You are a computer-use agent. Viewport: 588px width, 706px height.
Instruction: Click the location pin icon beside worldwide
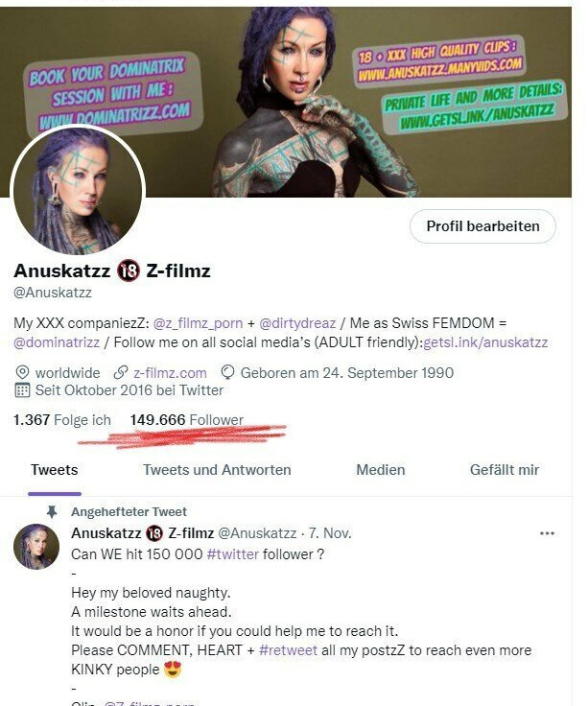pyautogui.click(x=22, y=373)
